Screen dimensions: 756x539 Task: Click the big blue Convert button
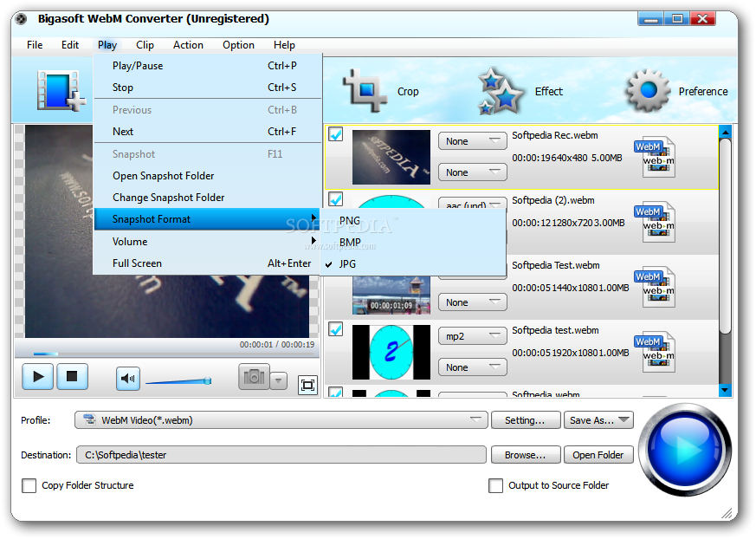coord(685,450)
